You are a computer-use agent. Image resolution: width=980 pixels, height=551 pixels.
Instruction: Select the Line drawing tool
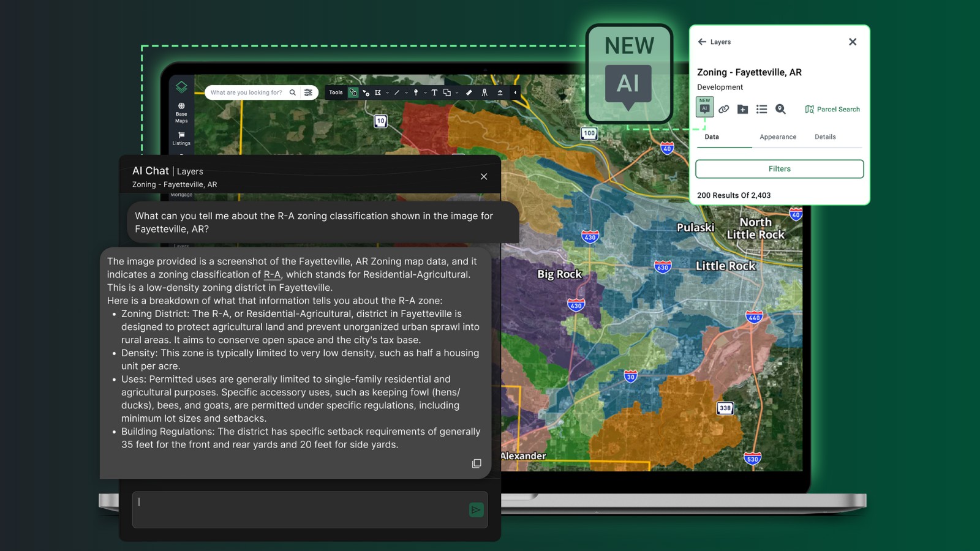click(x=397, y=92)
